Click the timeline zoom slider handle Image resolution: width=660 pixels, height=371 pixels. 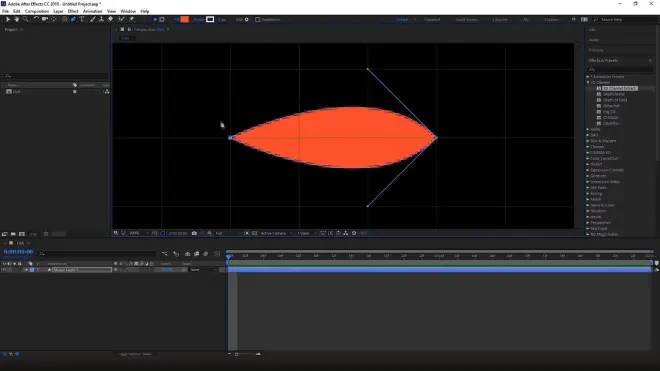coord(237,354)
